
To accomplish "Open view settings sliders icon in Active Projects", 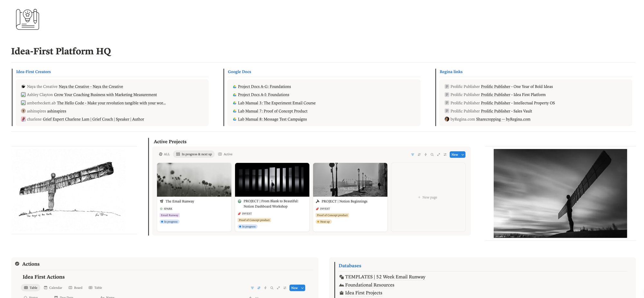I will (x=445, y=155).
